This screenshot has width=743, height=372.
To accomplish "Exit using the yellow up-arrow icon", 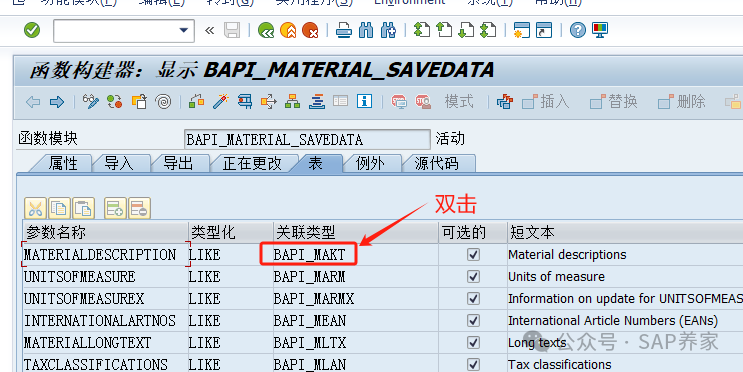I will pyautogui.click(x=288, y=31).
